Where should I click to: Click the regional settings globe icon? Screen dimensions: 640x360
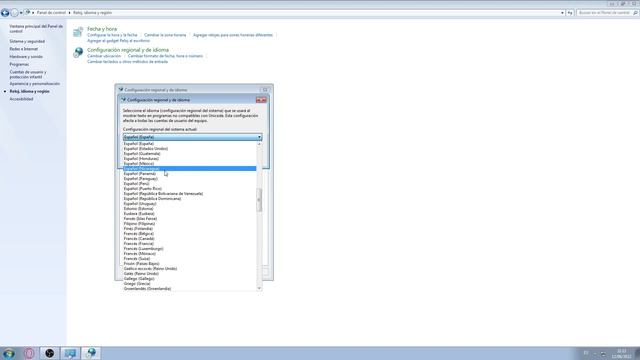pyautogui.click(x=78, y=53)
